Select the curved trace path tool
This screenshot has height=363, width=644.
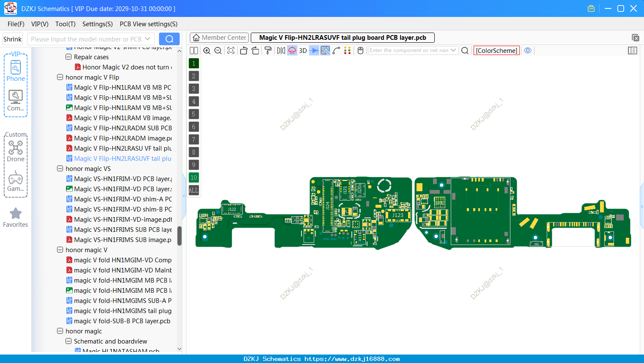pos(336,50)
